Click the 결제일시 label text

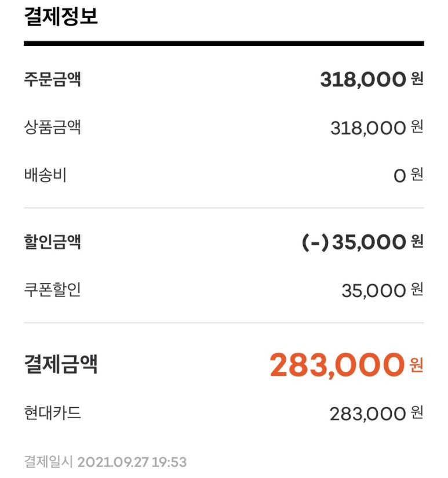[x=48, y=462]
